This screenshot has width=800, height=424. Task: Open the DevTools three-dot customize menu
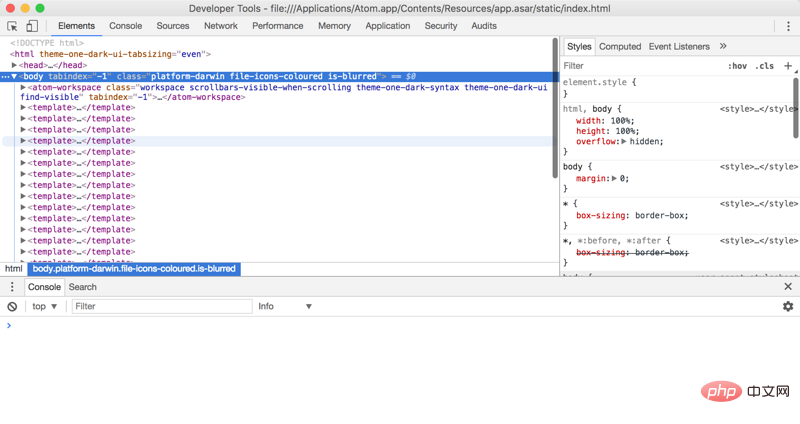[788, 26]
